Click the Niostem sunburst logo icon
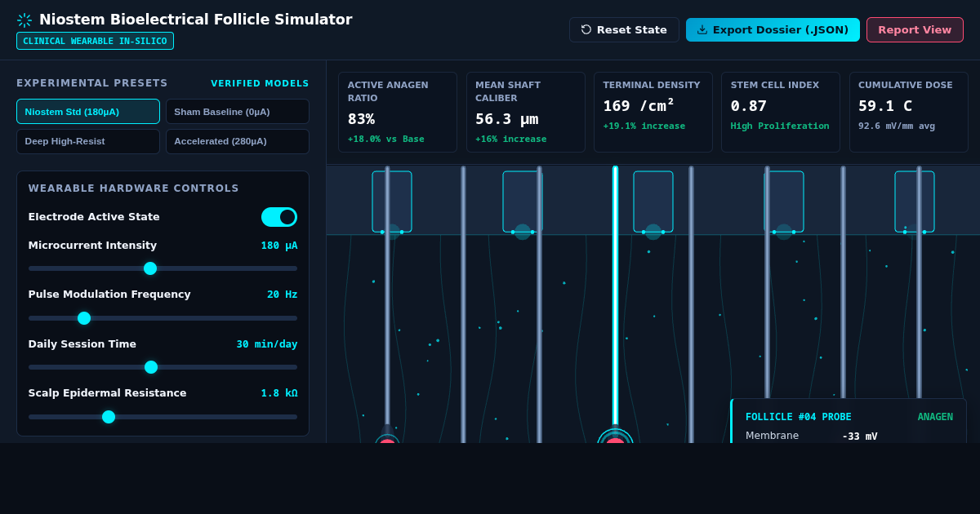The height and width of the screenshot is (514, 980). 24,20
